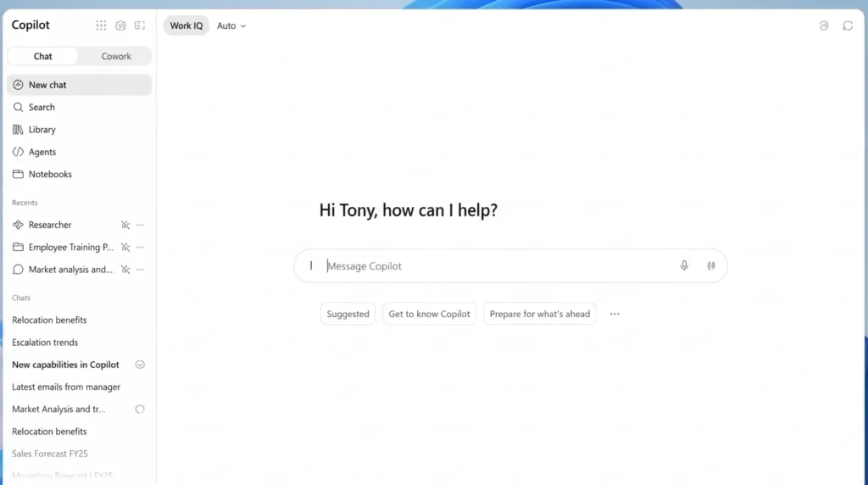Image resolution: width=868 pixels, height=485 pixels.
Task: Click the Market analysis chat bubble icon
Action: pyautogui.click(x=18, y=270)
